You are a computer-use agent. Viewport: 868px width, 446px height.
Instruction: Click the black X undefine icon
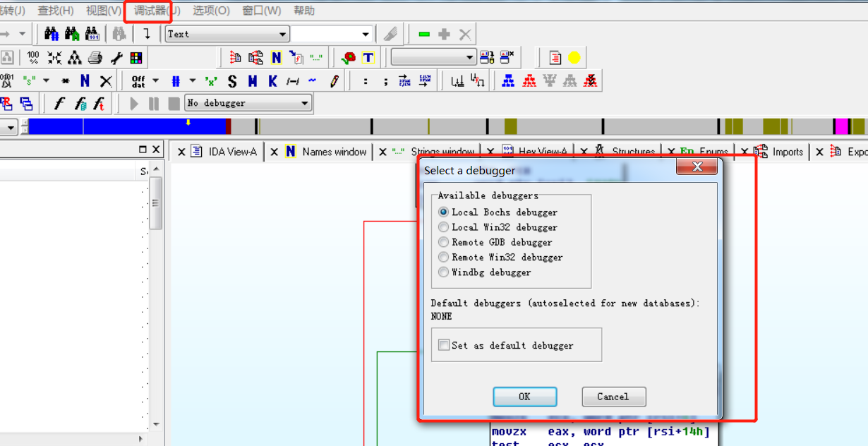pos(106,81)
